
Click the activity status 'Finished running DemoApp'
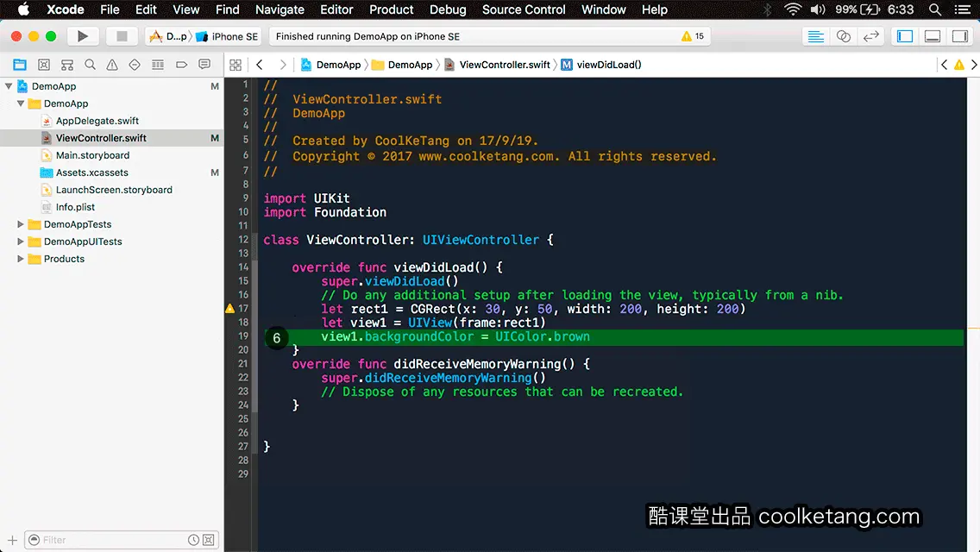click(x=367, y=36)
